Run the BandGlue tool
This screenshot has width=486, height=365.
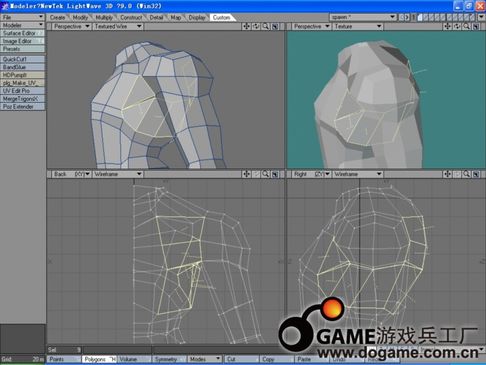[x=22, y=67]
